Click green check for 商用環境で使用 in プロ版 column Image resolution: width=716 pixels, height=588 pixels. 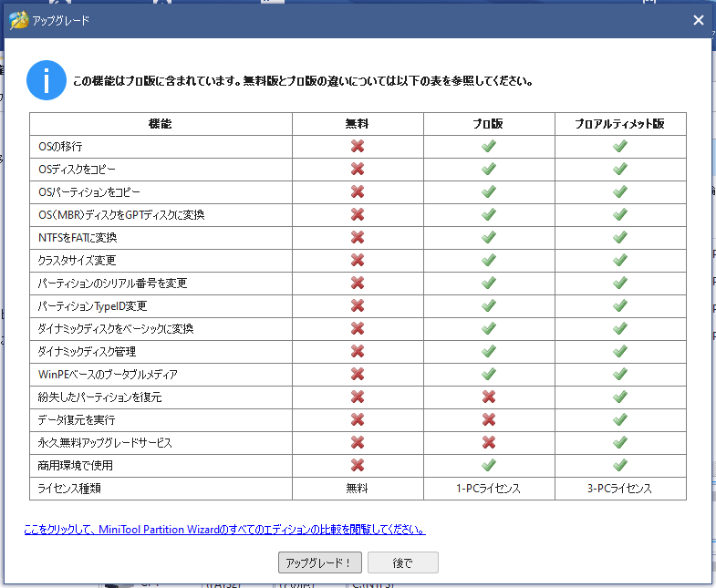(489, 465)
